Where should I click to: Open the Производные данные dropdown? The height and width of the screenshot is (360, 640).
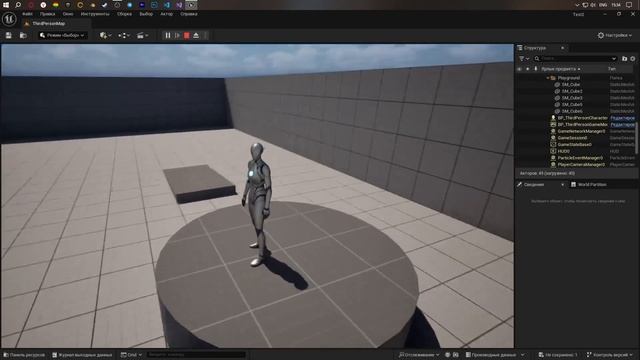click(495, 355)
